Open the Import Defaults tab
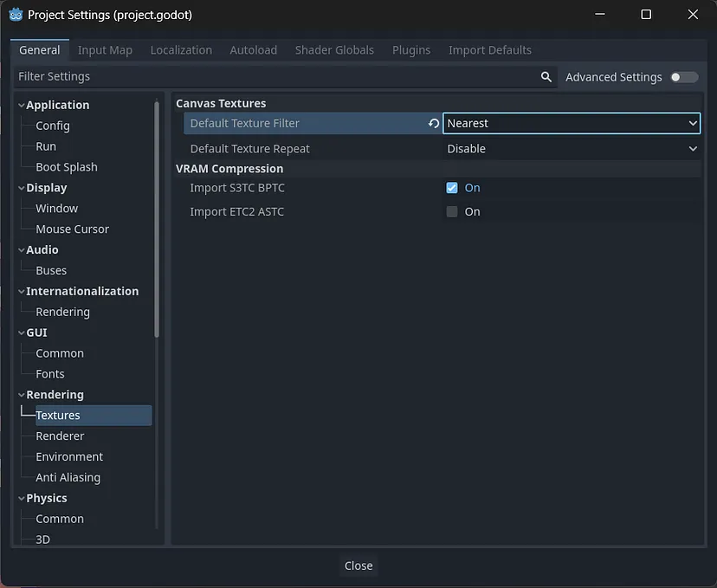The image size is (717, 588). point(490,50)
